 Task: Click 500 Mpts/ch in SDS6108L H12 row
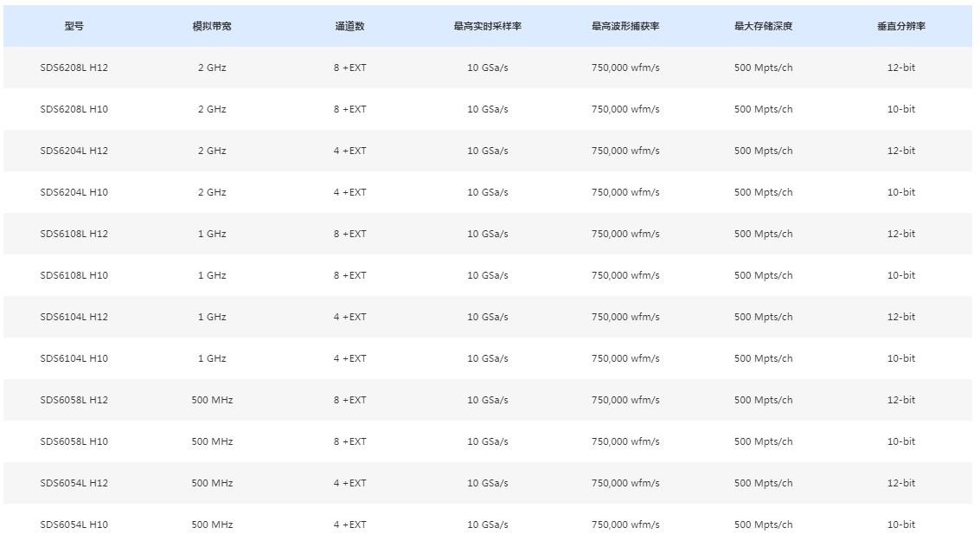pos(763,234)
